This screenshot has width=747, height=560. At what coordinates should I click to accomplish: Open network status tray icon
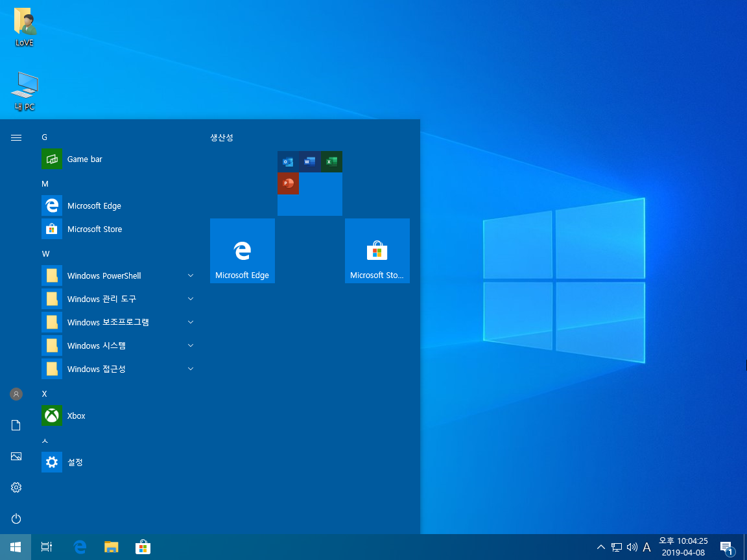point(617,547)
